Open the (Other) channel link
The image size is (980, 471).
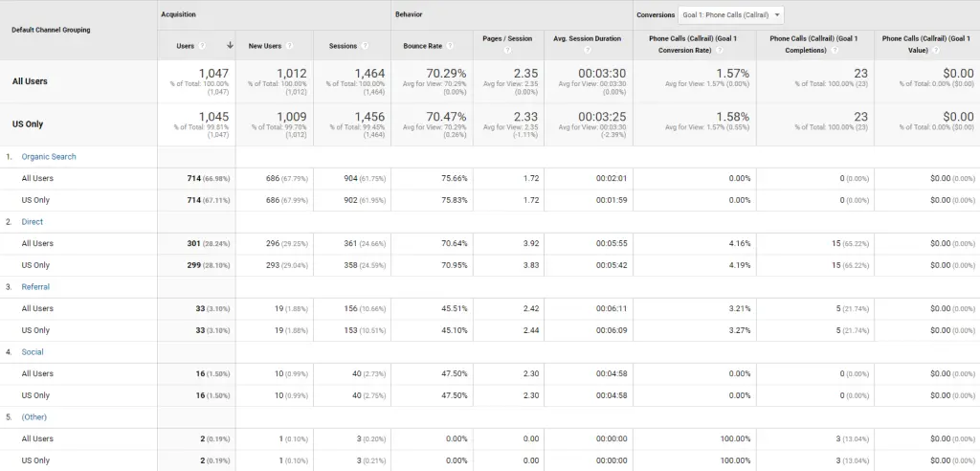pyautogui.click(x=33, y=416)
